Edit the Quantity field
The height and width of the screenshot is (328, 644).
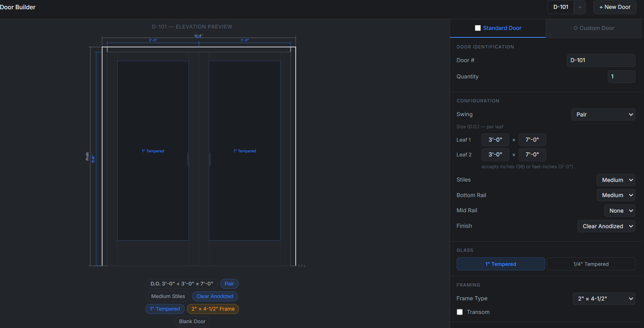(x=621, y=77)
